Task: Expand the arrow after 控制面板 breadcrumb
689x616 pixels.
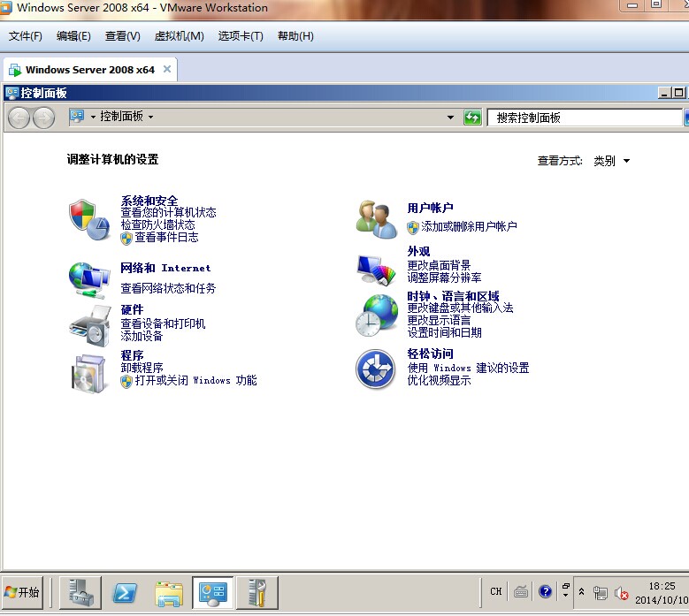Action: point(150,117)
